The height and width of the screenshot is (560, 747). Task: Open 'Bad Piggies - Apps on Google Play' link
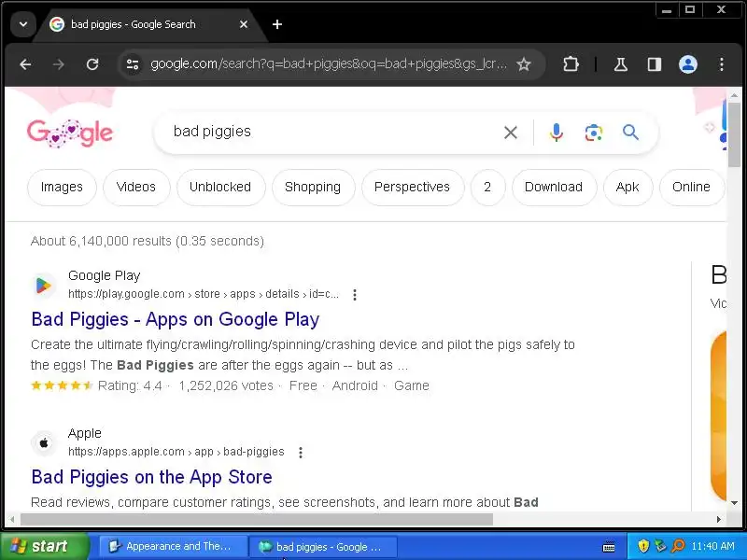point(176,319)
